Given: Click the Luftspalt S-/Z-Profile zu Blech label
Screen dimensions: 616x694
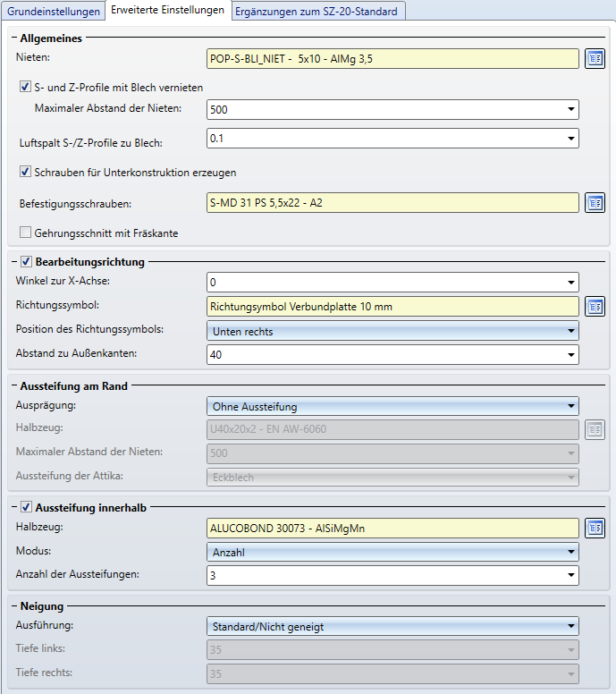Looking at the screenshot, I should point(90,143).
